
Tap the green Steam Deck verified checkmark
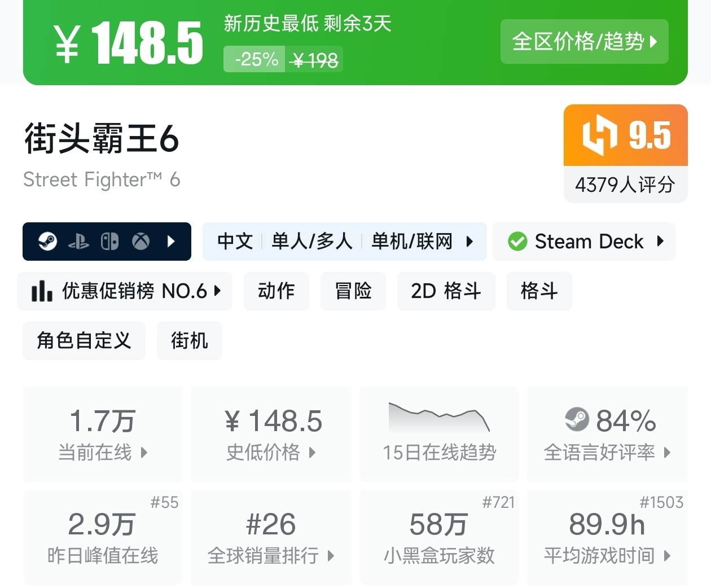click(517, 242)
